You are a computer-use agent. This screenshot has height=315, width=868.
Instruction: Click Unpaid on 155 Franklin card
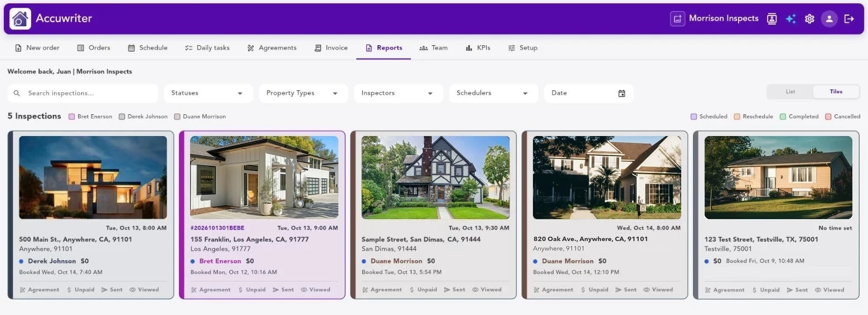click(251, 290)
